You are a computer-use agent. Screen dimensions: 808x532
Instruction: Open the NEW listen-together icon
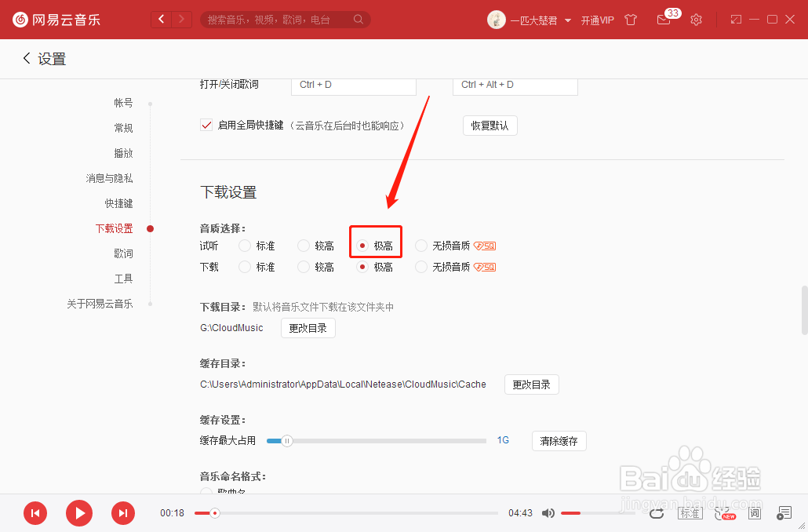(725, 513)
